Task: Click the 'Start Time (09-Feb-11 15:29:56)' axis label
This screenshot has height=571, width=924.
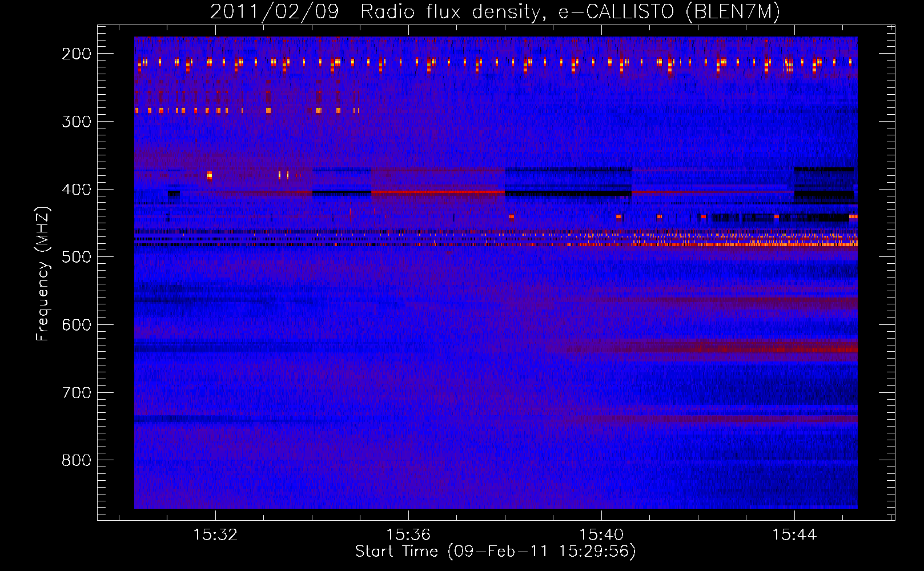Action: click(495, 552)
